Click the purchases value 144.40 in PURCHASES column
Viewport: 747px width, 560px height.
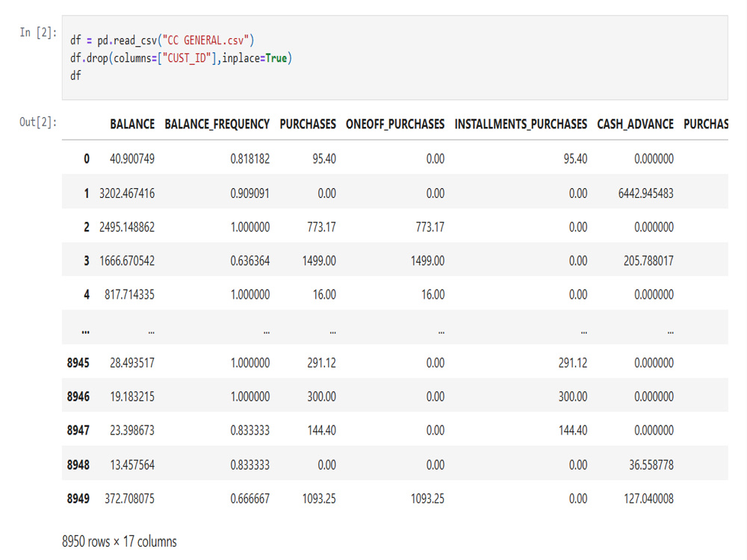[x=321, y=431]
